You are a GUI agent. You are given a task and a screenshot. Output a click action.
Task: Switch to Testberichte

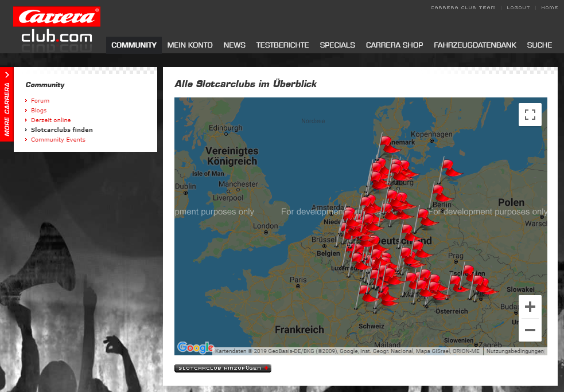[283, 45]
